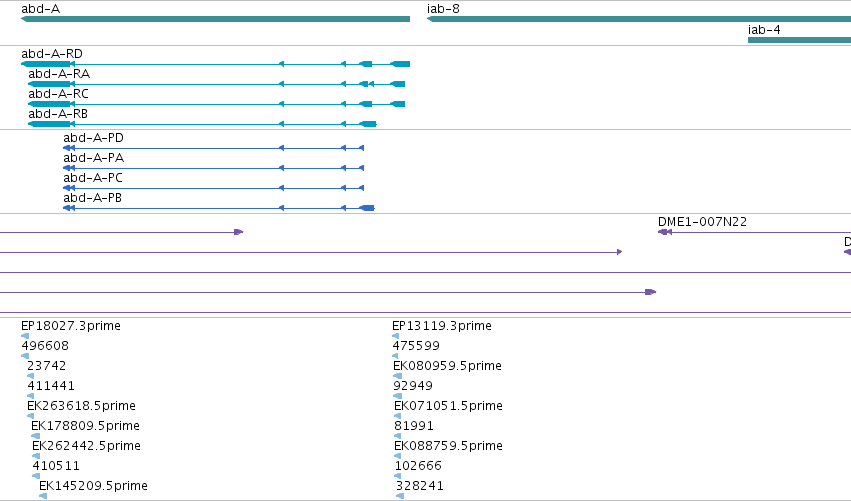The image size is (851, 501).
Task: Click the arrow marker under 81991
Action: click(398, 436)
